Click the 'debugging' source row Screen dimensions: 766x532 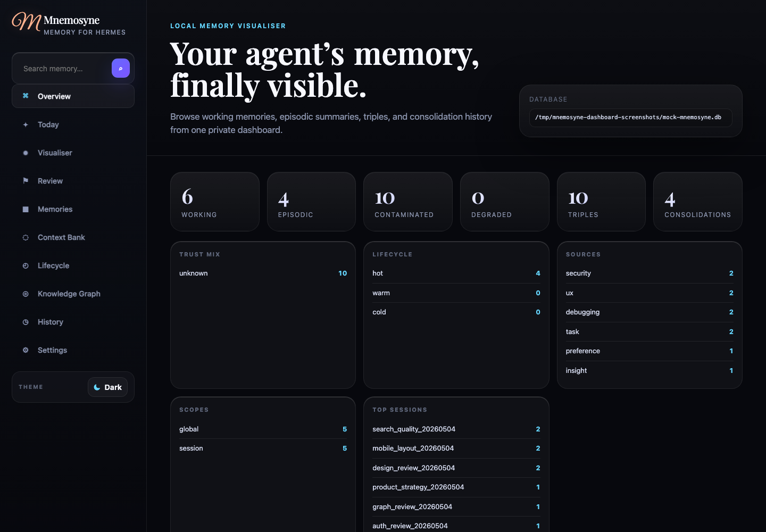tap(650, 312)
